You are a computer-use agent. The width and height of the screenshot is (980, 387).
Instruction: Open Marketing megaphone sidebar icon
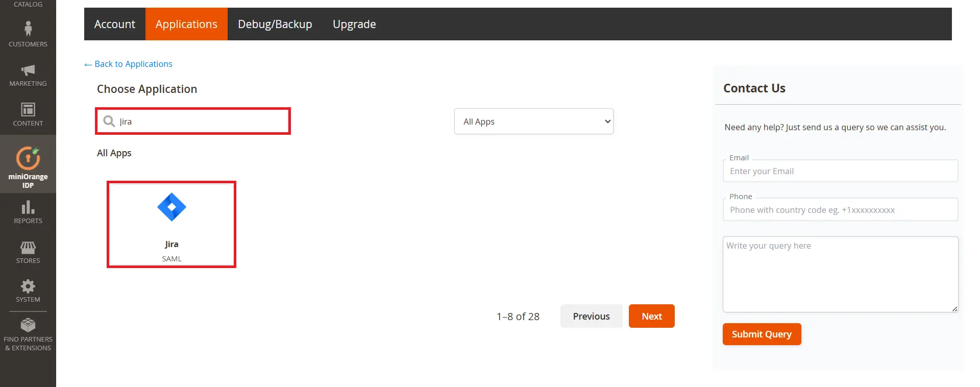[28, 70]
